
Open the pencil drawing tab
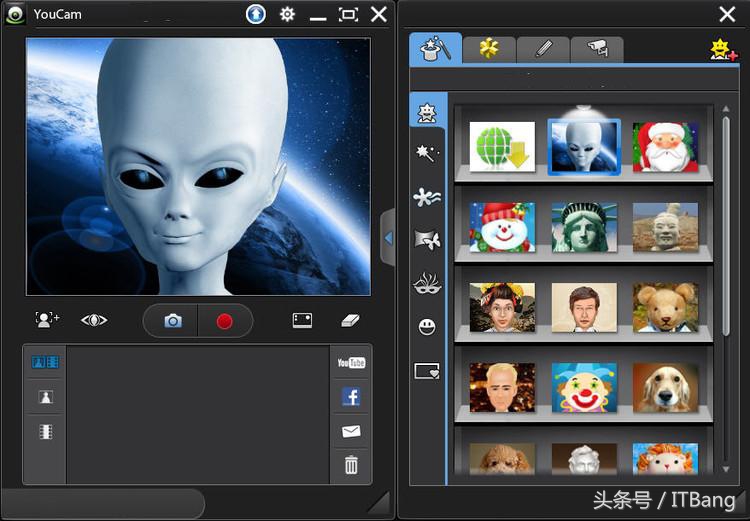(x=543, y=49)
